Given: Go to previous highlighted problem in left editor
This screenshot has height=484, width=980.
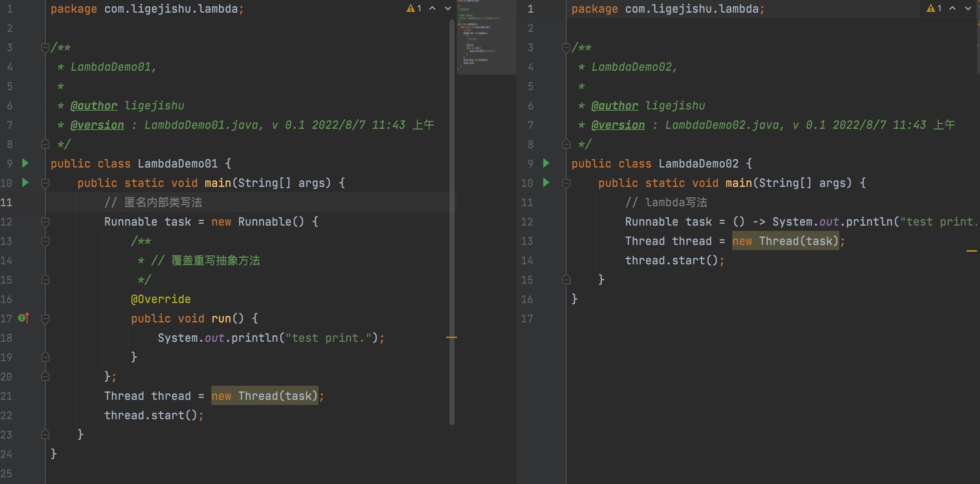Looking at the screenshot, I should point(433,9).
